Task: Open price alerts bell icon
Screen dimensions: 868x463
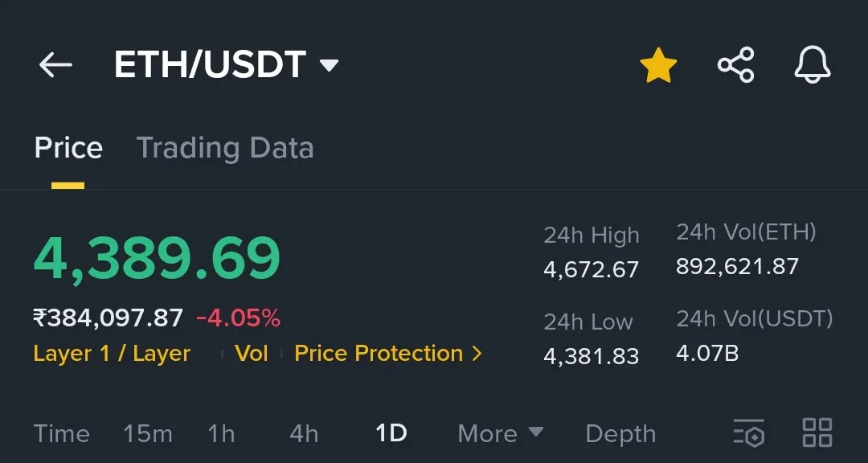Action: coord(812,65)
